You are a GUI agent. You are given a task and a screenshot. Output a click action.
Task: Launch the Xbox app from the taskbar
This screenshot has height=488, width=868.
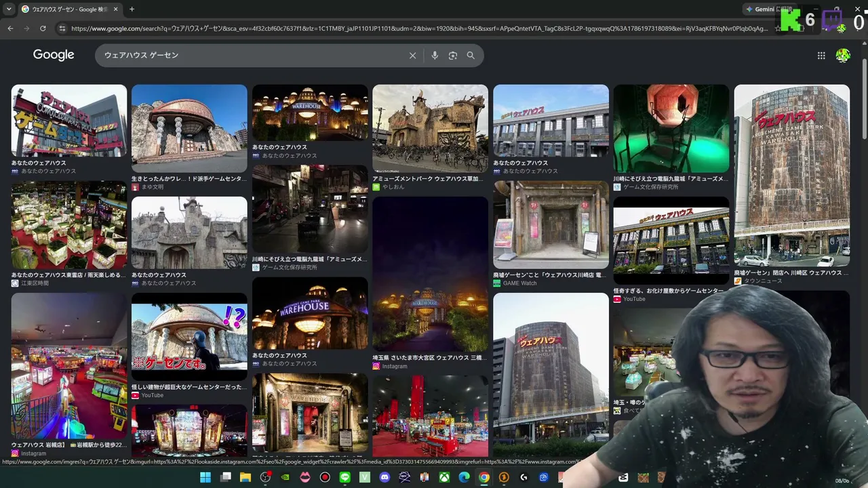click(x=444, y=477)
